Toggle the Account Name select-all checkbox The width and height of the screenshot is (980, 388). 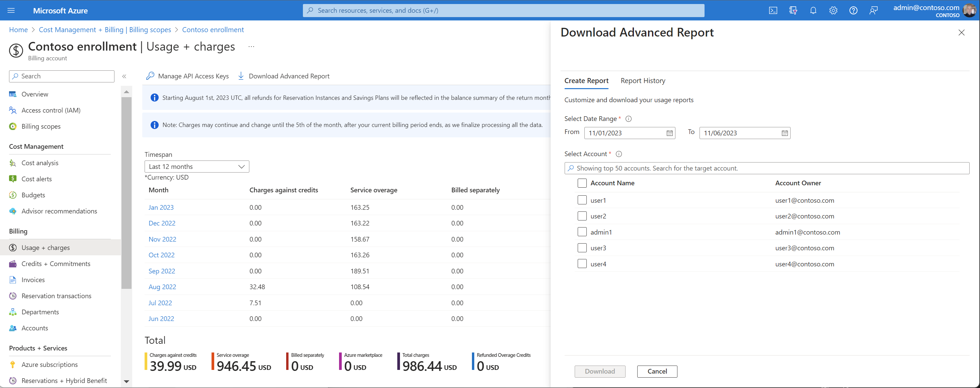pyautogui.click(x=582, y=183)
